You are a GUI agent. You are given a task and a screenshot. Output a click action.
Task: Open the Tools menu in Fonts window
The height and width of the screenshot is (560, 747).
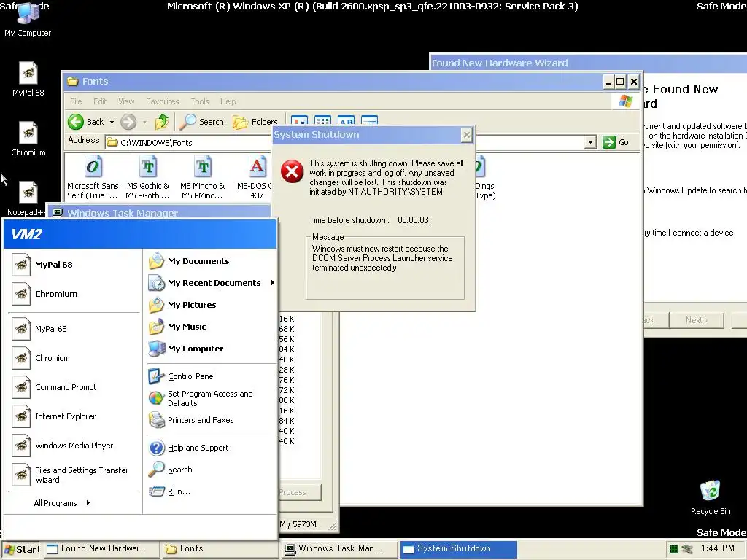pyautogui.click(x=200, y=101)
